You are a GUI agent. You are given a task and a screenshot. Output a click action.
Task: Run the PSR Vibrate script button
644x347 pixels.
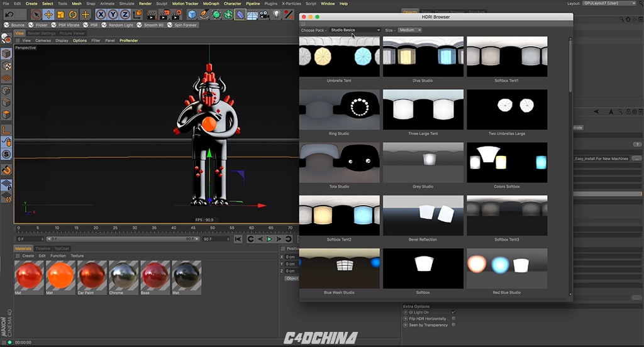(65, 25)
